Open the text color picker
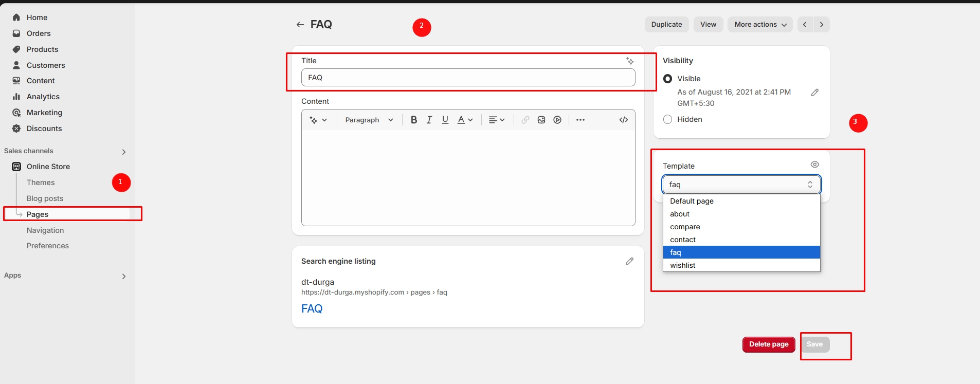The width and height of the screenshot is (980, 384). [x=465, y=120]
